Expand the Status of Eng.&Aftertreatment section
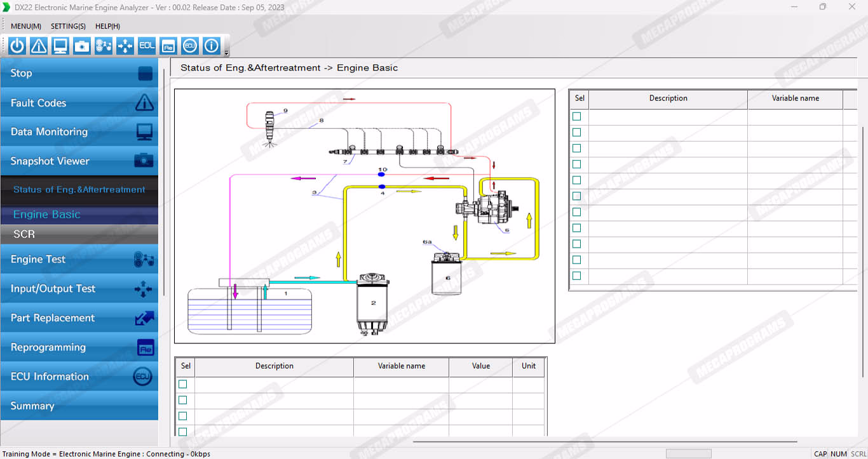This screenshot has height=459, width=868. point(79,189)
